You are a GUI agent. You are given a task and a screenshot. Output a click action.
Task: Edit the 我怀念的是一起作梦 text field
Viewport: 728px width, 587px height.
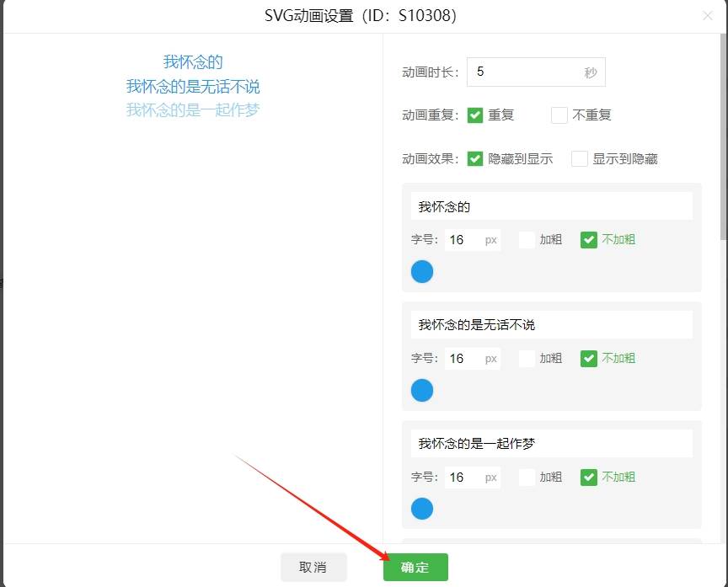tap(551, 444)
